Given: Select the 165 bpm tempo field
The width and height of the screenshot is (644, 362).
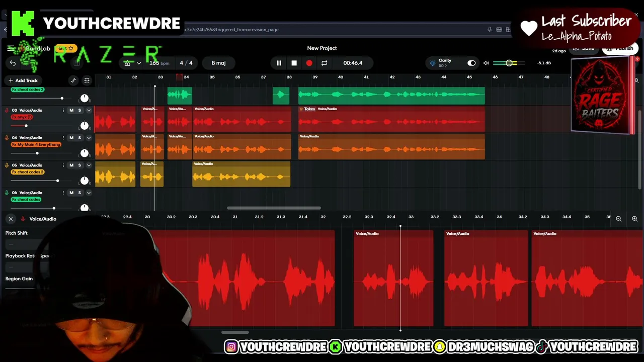Looking at the screenshot, I should point(159,63).
